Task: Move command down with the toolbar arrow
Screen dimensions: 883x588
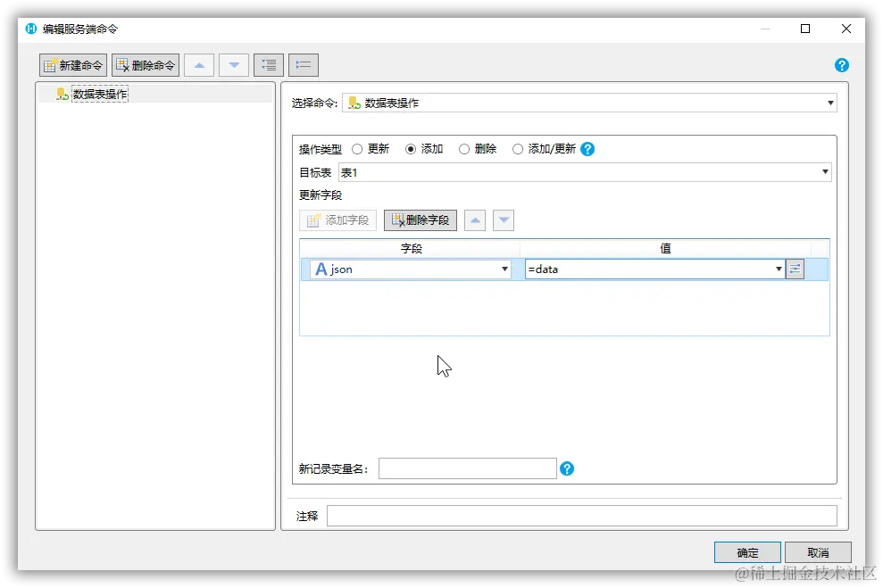Action: [x=234, y=65]
